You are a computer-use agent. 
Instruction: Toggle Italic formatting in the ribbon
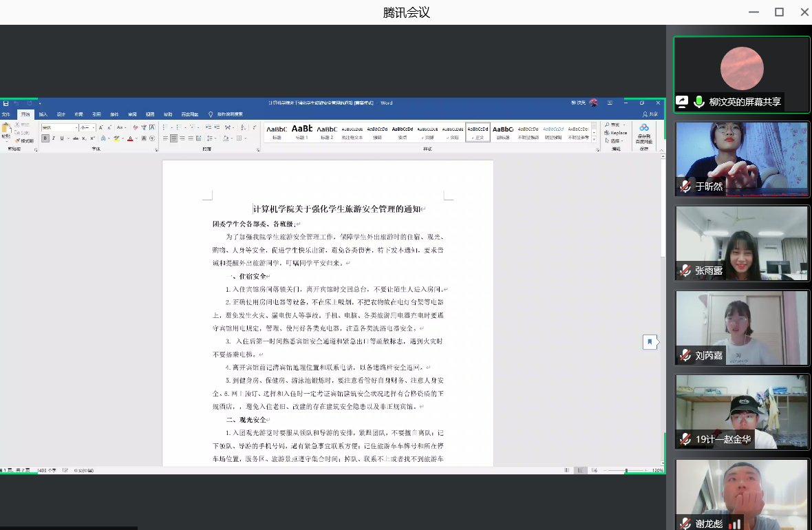[x=53, y=138]
